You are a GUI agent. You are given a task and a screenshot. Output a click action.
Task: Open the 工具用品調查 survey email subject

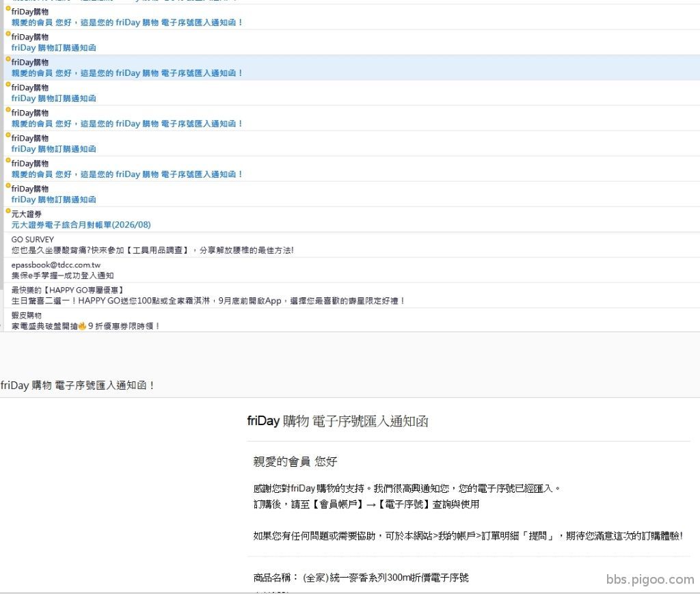tap(152, 250)
